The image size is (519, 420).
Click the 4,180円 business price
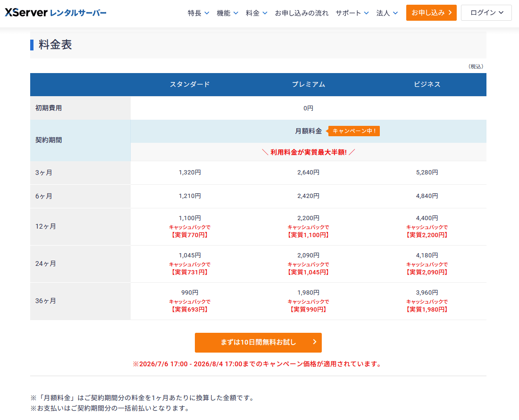tap(427, 255)
